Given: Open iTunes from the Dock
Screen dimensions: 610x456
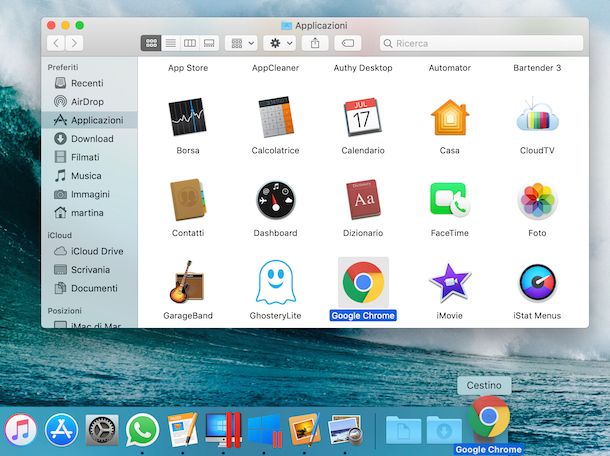Looking at the screenshot, I should coord(21,430).
